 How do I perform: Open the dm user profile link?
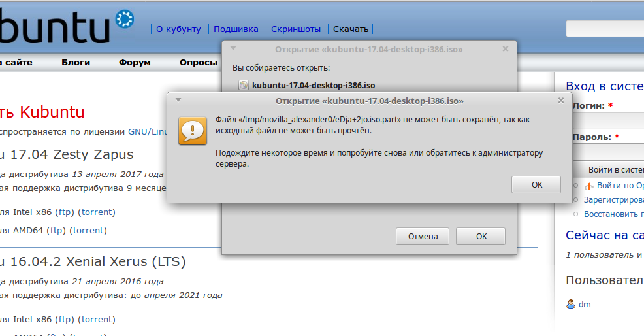click(x=585, y=305)
